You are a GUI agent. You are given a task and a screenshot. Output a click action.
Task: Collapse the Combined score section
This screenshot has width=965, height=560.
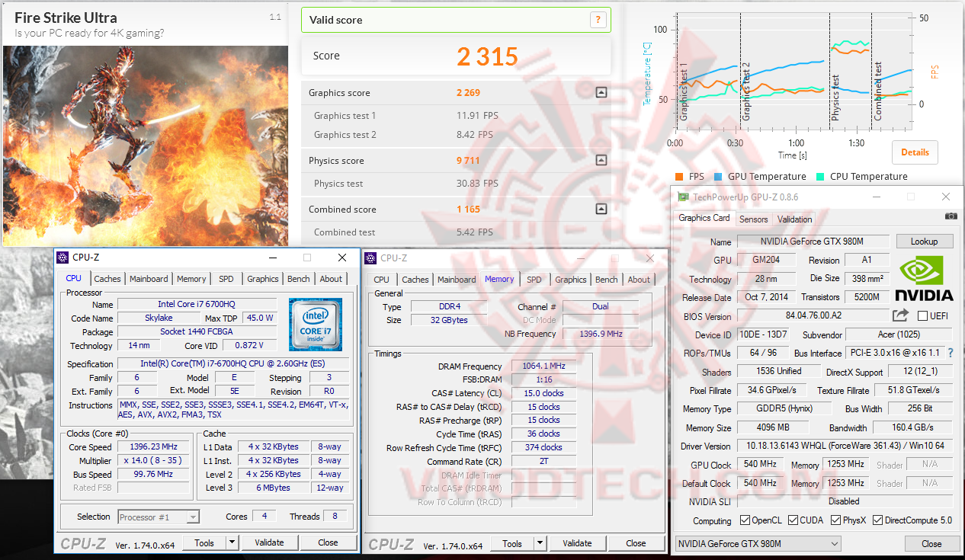click(601, 210)
